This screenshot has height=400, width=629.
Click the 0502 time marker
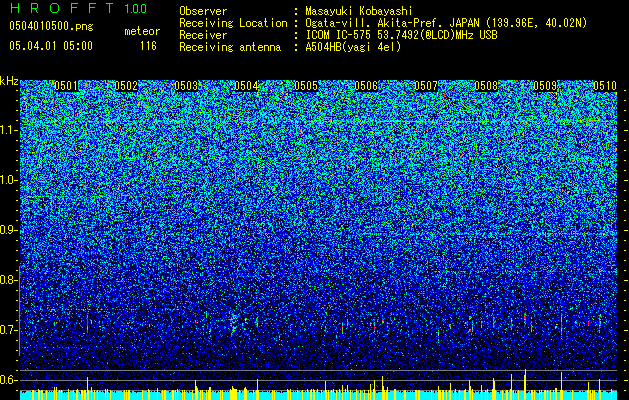pos(126,86)
